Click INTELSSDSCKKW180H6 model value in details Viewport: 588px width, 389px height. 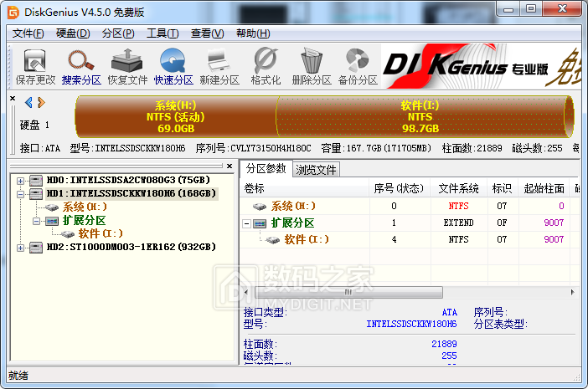point(411,325)
